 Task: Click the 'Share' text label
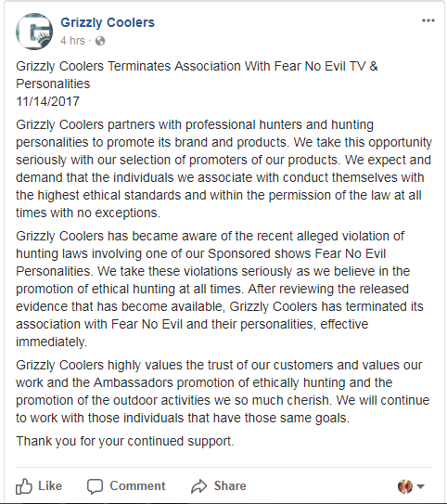pos(230,485)
